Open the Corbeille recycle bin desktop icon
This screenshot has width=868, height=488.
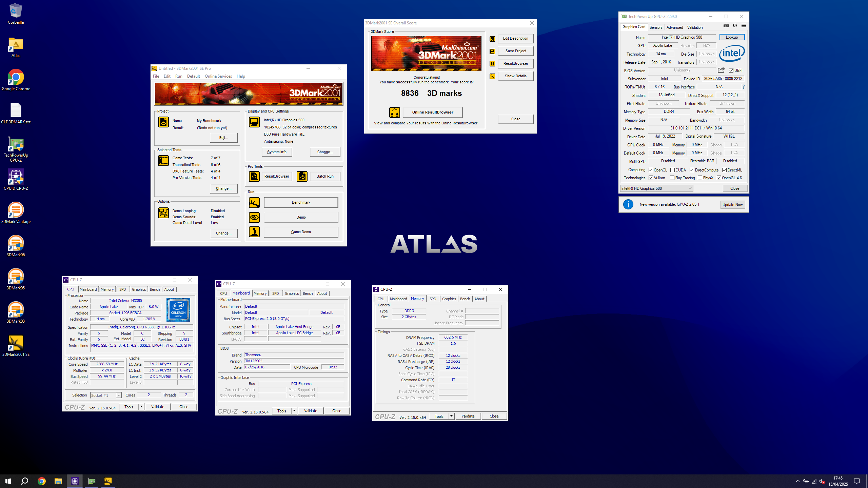click(x=16, y=14)
